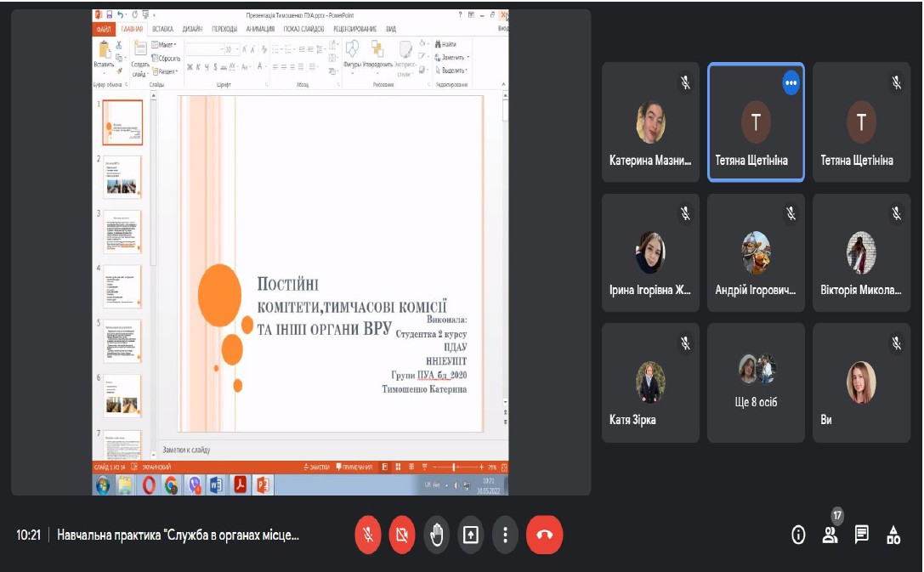924x572 pixels.
Task: Select slide 2 thumbnail
Action: click(123, 176)
